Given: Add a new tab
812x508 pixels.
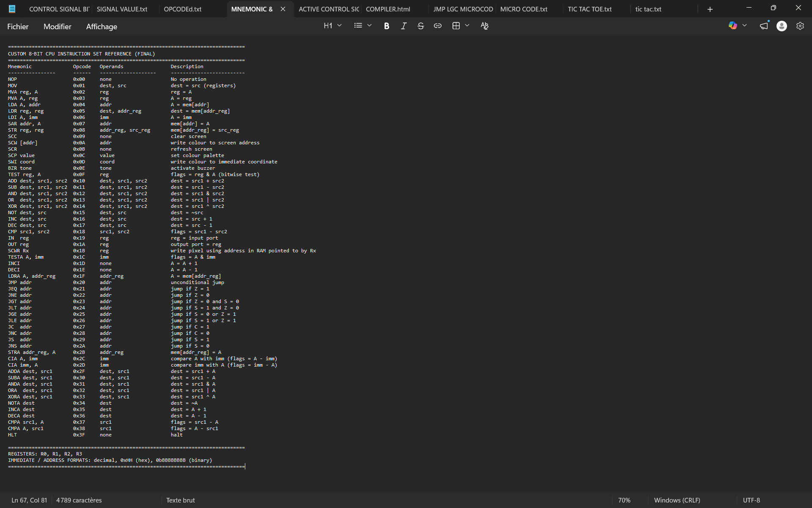Looking at the screenshot, I should pos(710,9).
